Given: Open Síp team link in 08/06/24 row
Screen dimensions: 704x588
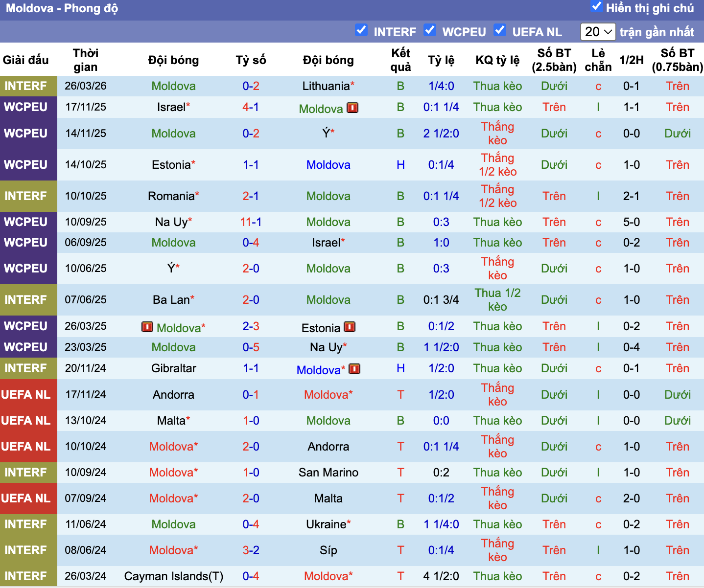Looking at the screenshot, I should pos(329,550).
